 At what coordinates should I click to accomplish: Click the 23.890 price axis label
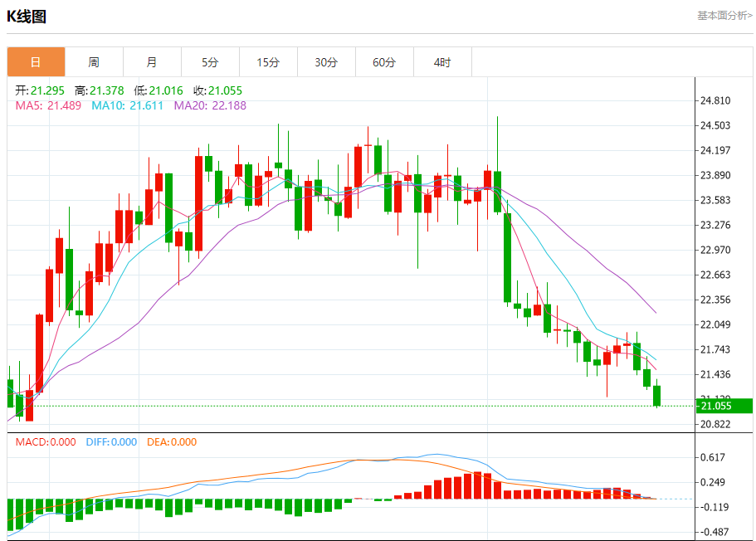(x=715, y=175)
